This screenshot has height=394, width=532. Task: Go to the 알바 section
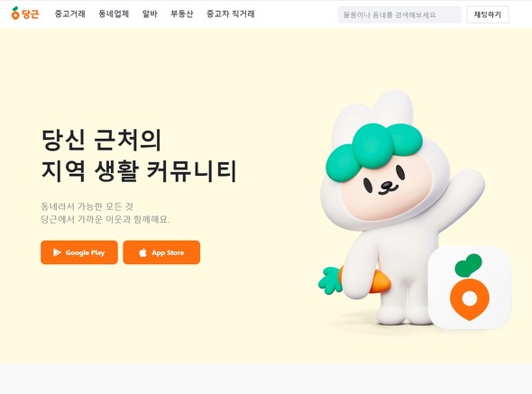150,14
